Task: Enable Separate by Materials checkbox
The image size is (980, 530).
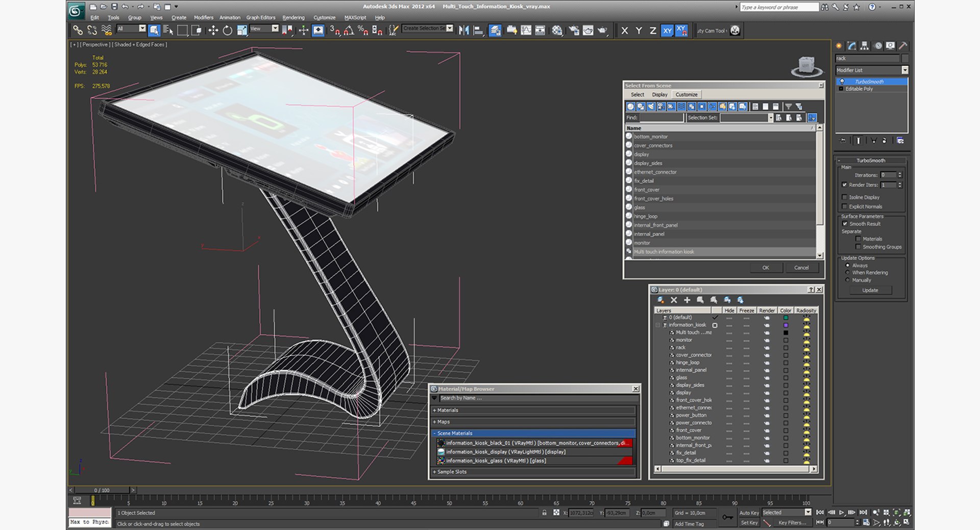Action: 859,238
